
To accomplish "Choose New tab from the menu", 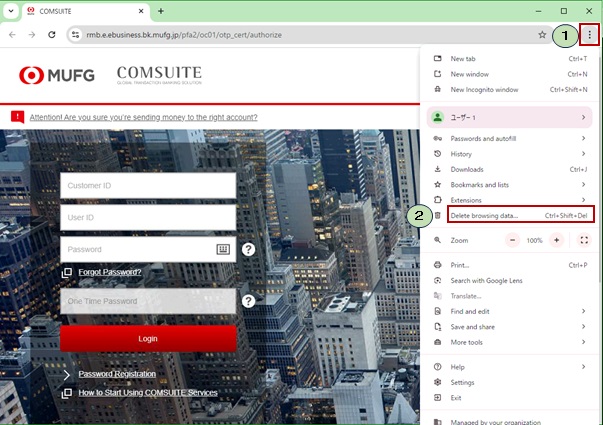I will coord(510,58).
